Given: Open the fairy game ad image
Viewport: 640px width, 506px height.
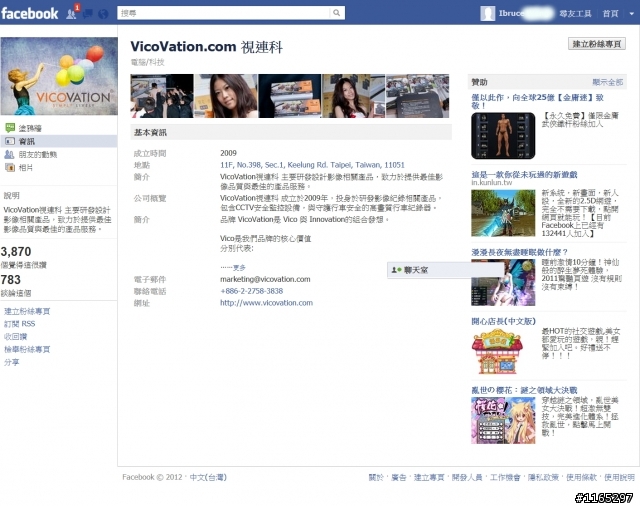Looking at the screenshot, I should click(503, 282).
